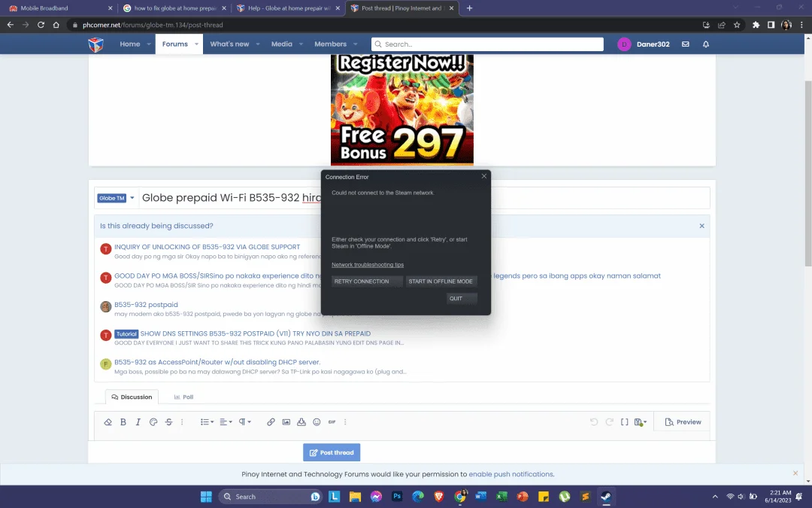Open the alerts bell icon
Screen dimensions: 812x508
[706, 44]
